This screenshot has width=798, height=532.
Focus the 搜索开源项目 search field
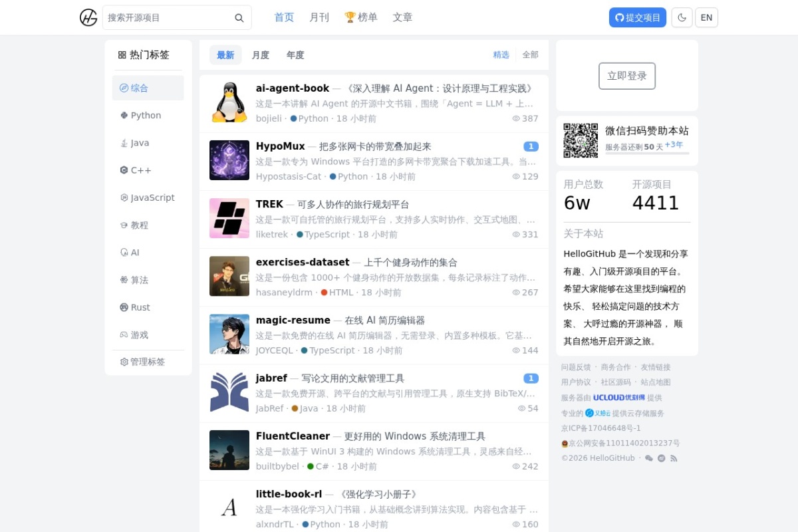point(177,17)
